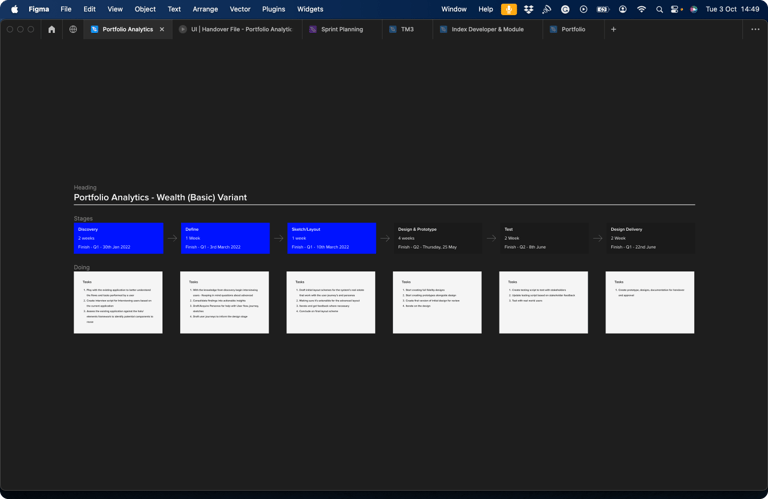Open macOS Spotlight search

(x=659, y=9)
